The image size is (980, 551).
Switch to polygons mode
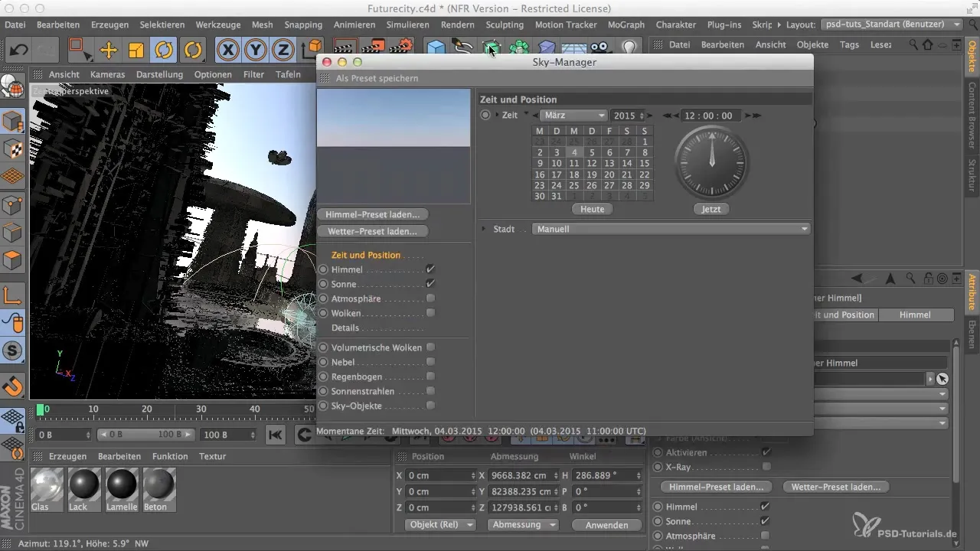click(13, 261)
